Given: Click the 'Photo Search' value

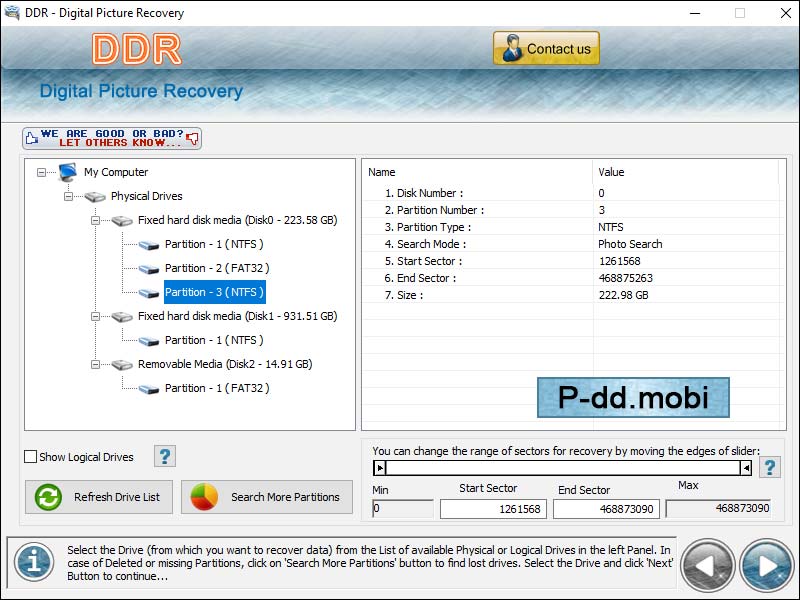Looking at the screenshot, I should point(630,244).
